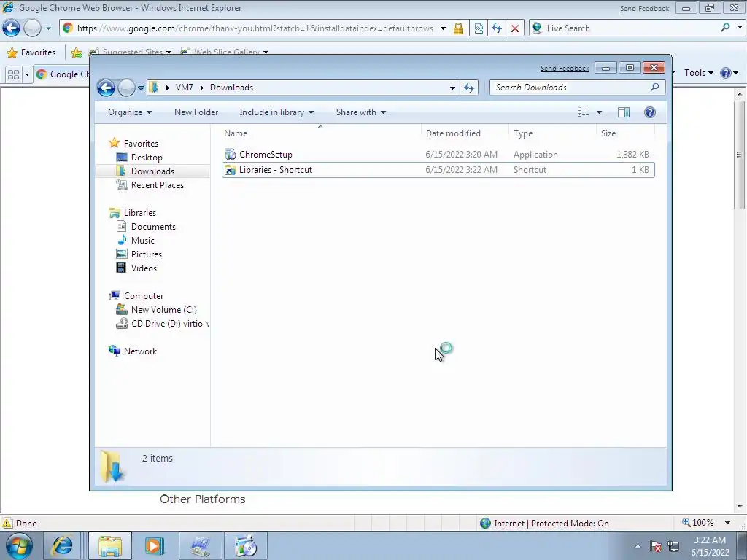Open the IE Favorites button

31,52
